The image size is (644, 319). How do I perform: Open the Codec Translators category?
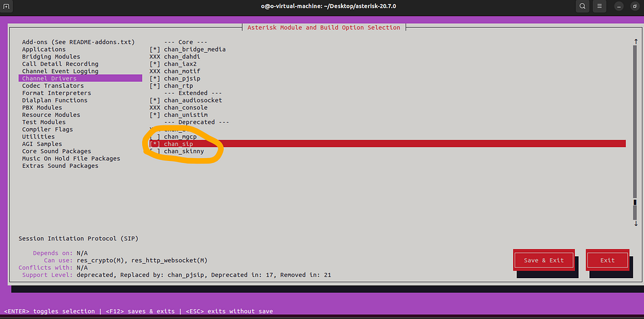(x=53, y=86)
